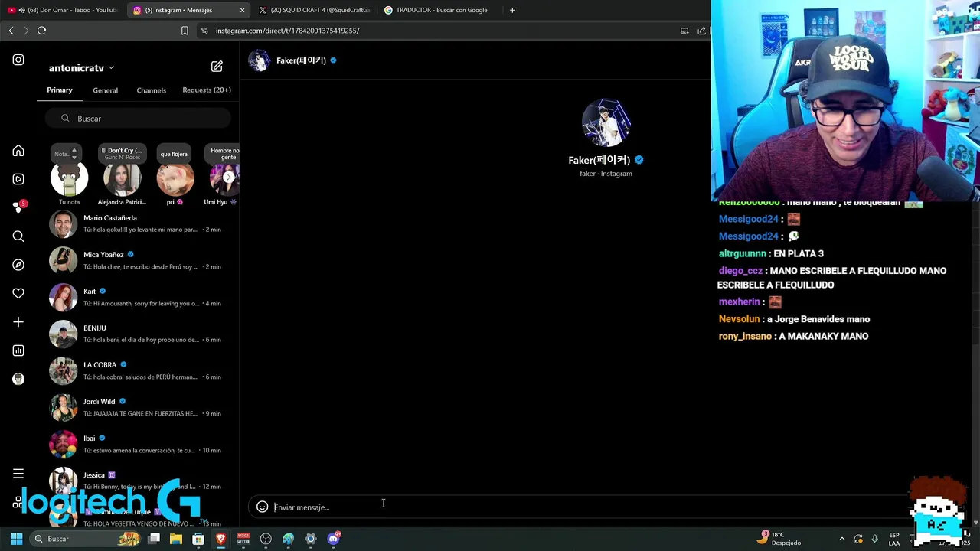Open the More hamburger menu in sidebar
The height and width of the screenshot is (551, 980).
pyautogui.click(x=18, y=474)
